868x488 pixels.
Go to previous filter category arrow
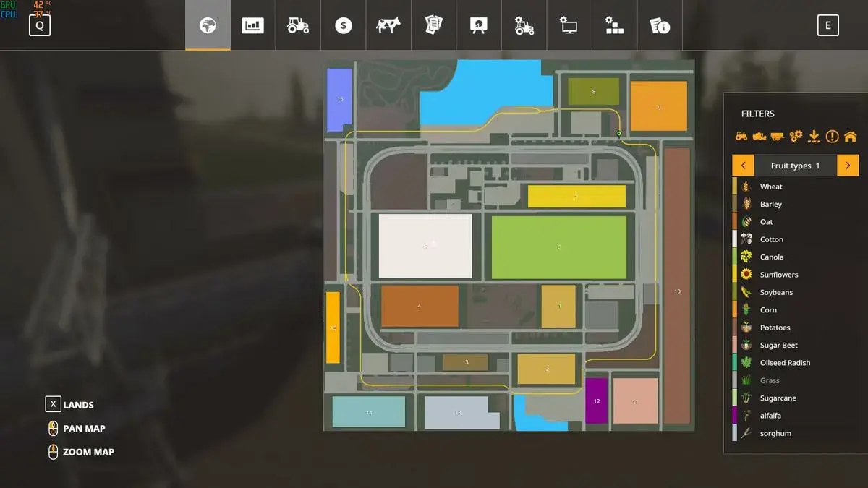click(743, 166)
